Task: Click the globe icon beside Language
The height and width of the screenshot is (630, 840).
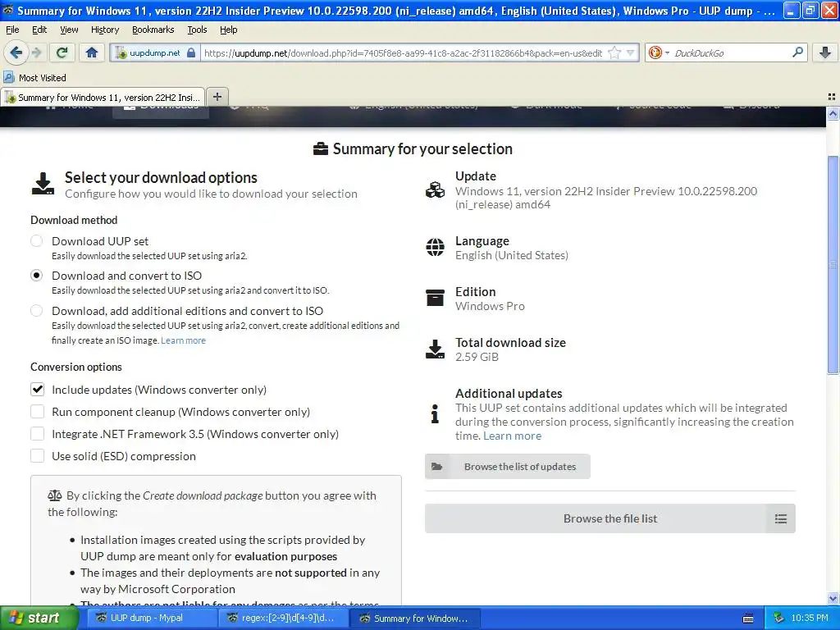Action: pyautogui.click(x=435, y=247)
